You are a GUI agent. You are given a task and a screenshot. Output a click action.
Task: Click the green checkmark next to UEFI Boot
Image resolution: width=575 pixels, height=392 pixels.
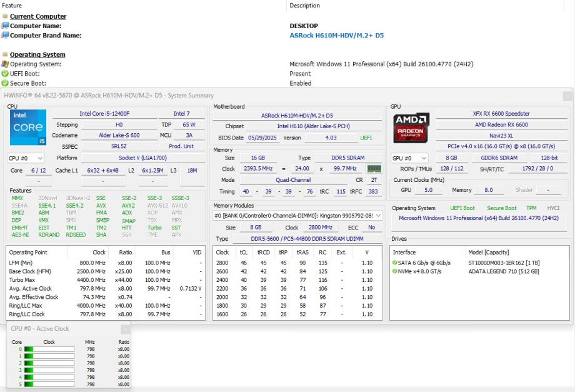pyautogui.click(x=5, y=74)
